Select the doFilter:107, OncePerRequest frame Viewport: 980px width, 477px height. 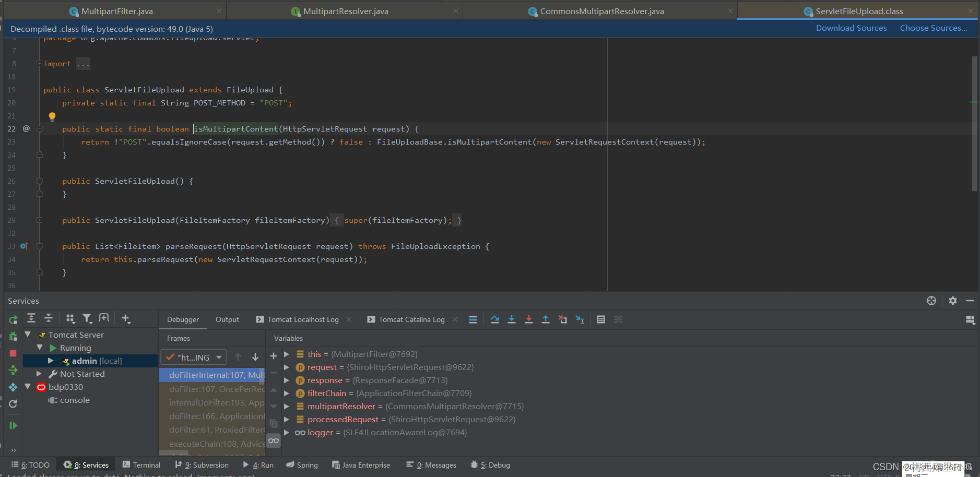(212, 389)
